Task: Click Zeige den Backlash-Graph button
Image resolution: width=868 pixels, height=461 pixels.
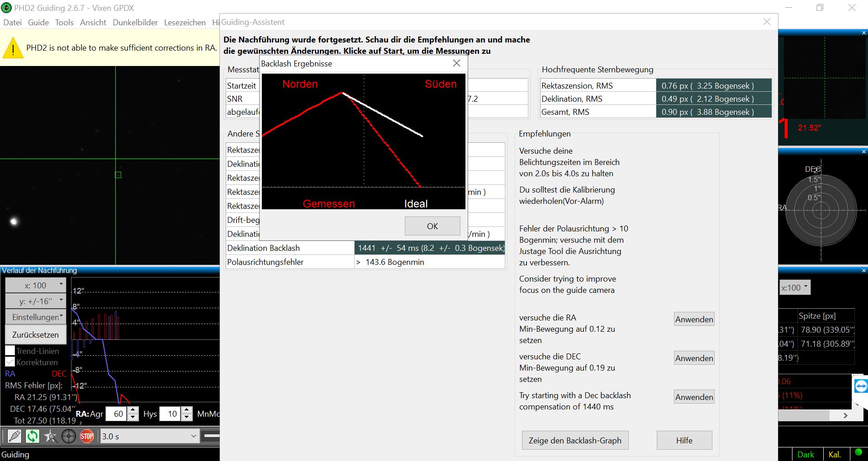Action: [x=575, y=440]
